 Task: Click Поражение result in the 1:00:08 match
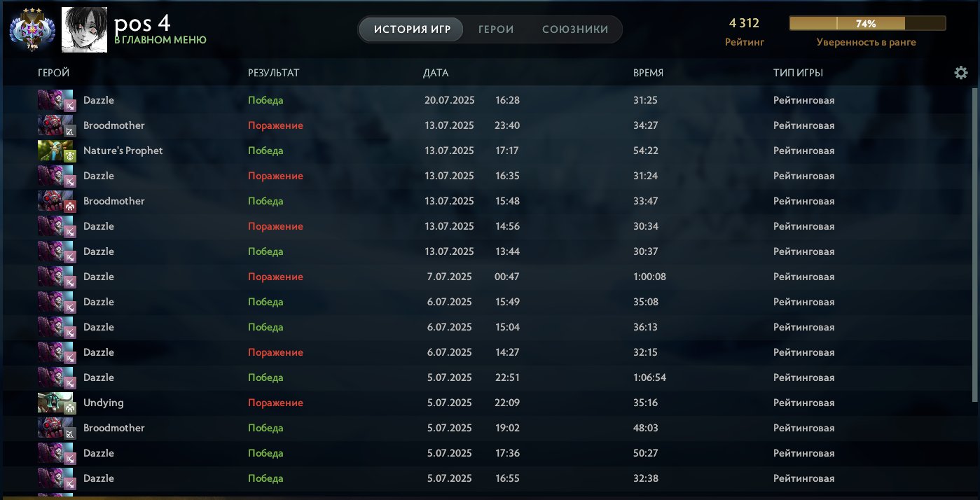click(x=275, y=277)
